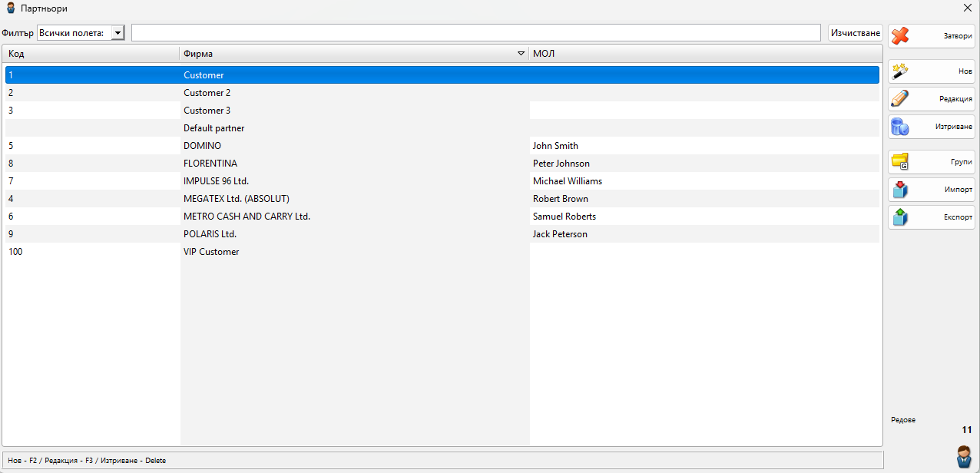
Task: Click the sort arrow in Фирма column header
Action: (521, 54)
